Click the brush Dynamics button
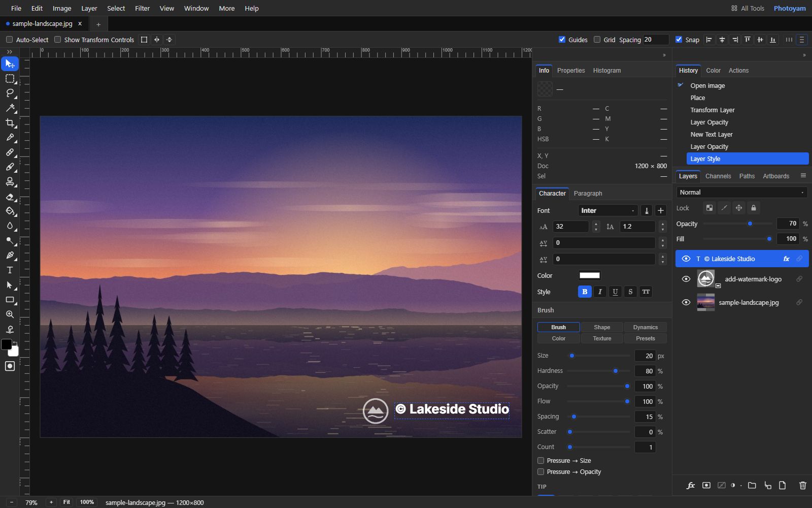 point(645,327)
